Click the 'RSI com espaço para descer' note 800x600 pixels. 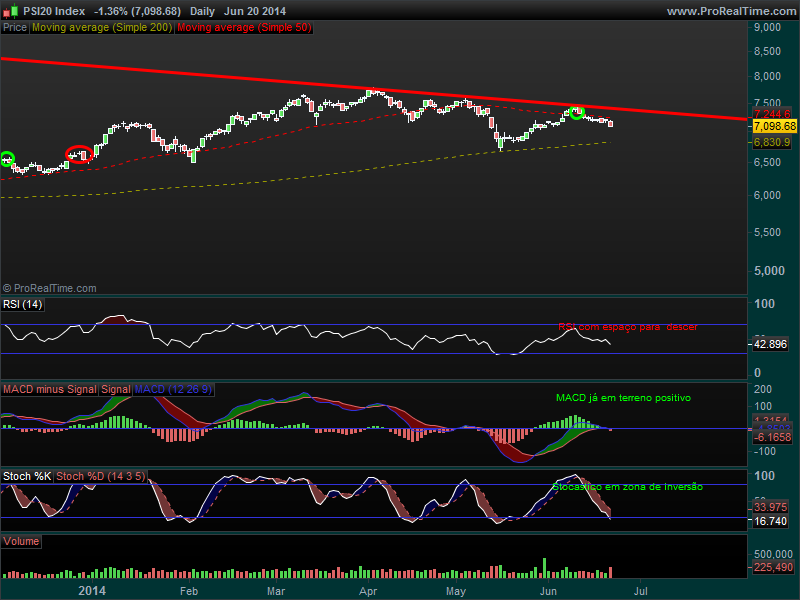point(628,327)
